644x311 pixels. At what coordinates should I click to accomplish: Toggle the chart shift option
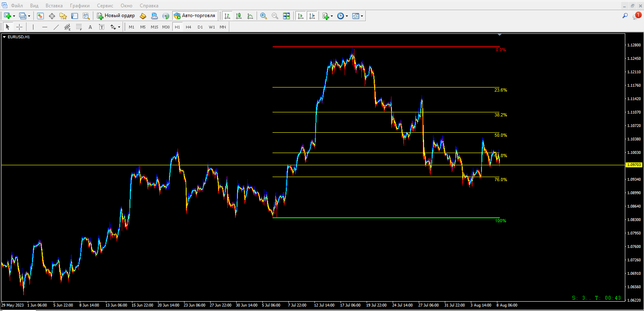pos(312,16)
